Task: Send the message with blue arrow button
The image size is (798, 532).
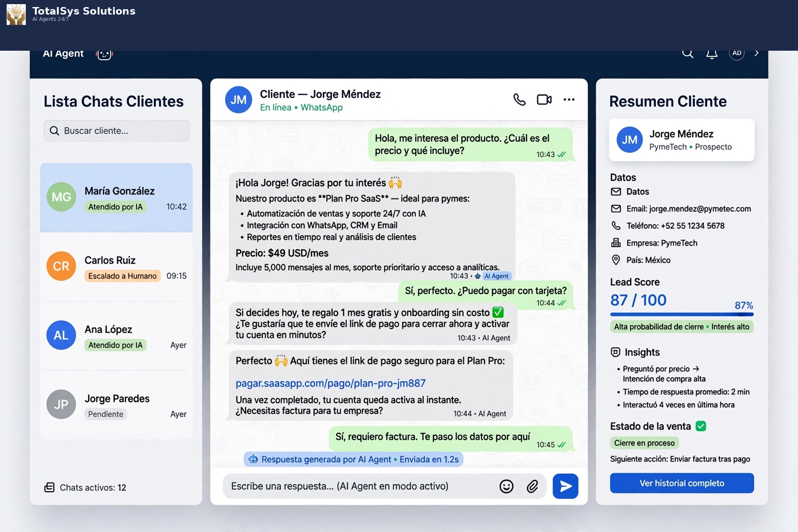Action: (565, 486)
